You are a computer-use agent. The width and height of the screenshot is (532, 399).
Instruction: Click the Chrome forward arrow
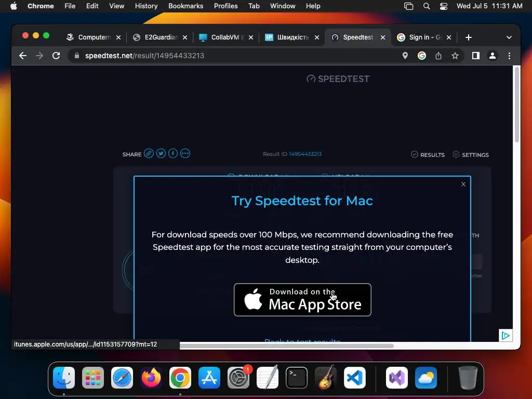[x=39, y=56]
